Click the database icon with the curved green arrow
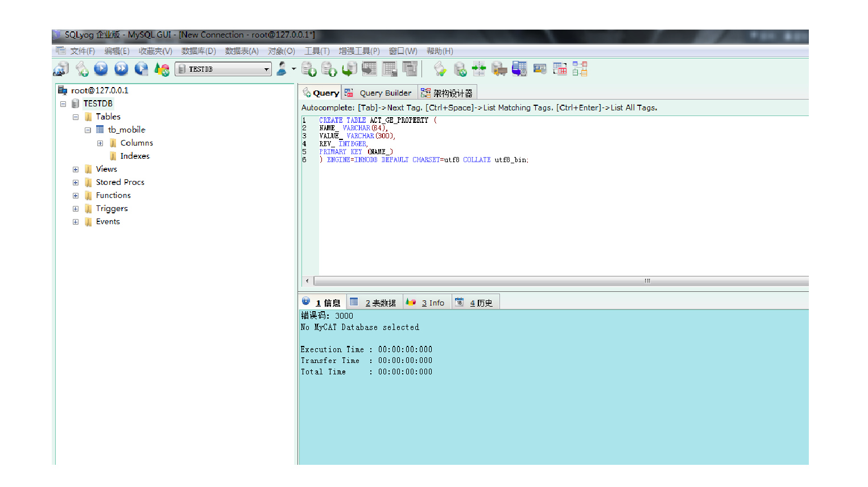The width and height of the screenshot is (868, 487). coord(349,69)
